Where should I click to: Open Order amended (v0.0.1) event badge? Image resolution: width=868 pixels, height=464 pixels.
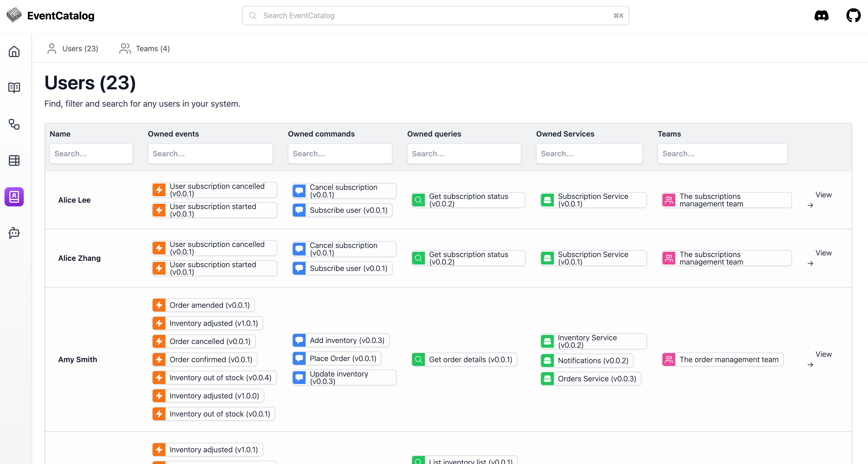point(203,305)
